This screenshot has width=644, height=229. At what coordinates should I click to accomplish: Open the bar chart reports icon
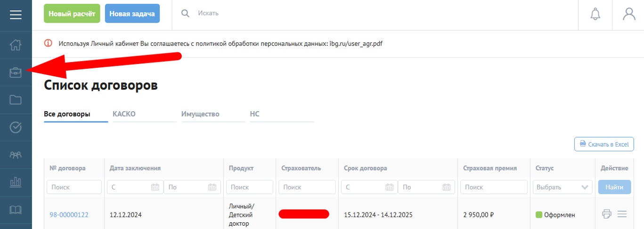coord(16,182)
